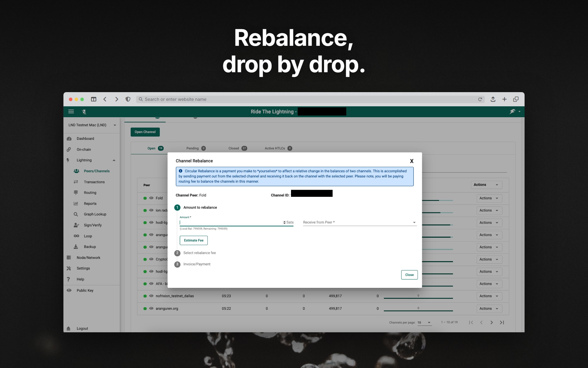Expand the Receive from Peer dropdown
588x368 pixels.
point(360,222)
